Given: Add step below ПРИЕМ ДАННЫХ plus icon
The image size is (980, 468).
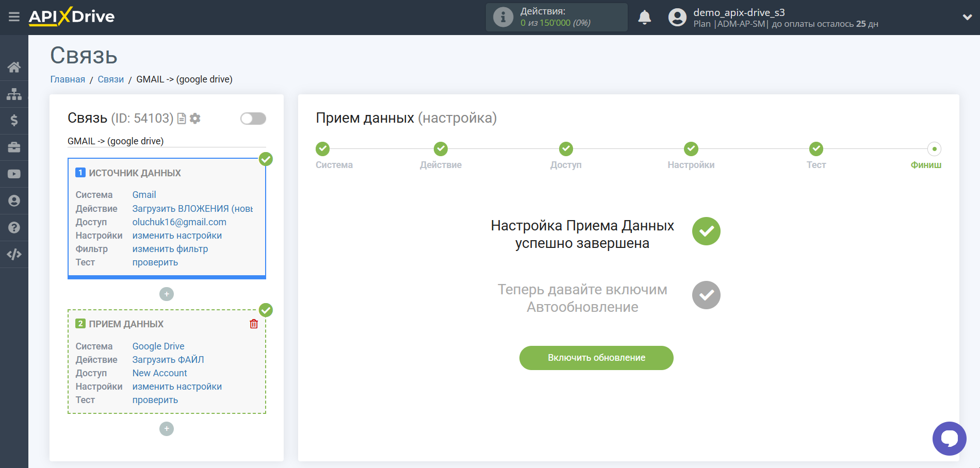Looking at the screenshot, I should click(167, 429).
